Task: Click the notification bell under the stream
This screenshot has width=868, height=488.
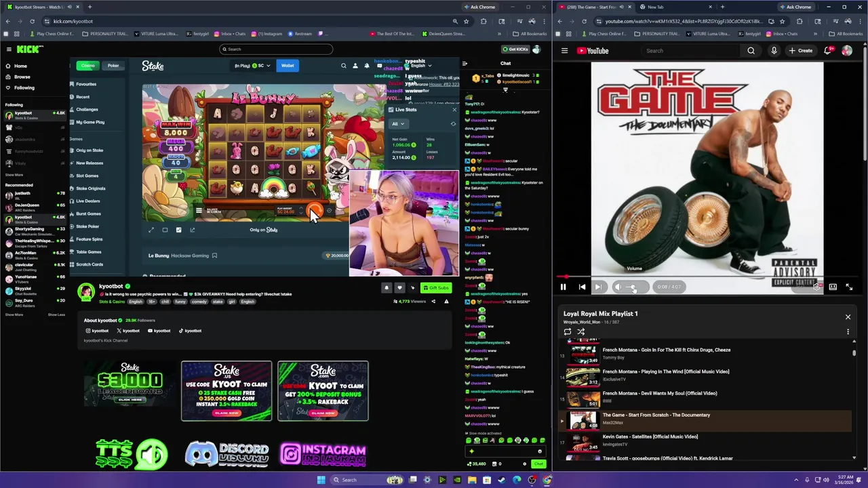Action: [387, 287]
